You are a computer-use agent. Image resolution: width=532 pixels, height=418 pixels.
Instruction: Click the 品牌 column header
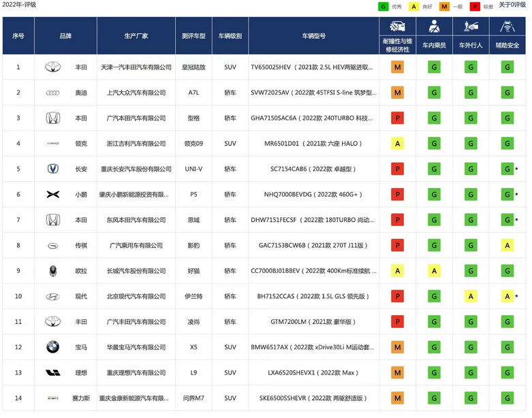point(65,35)
